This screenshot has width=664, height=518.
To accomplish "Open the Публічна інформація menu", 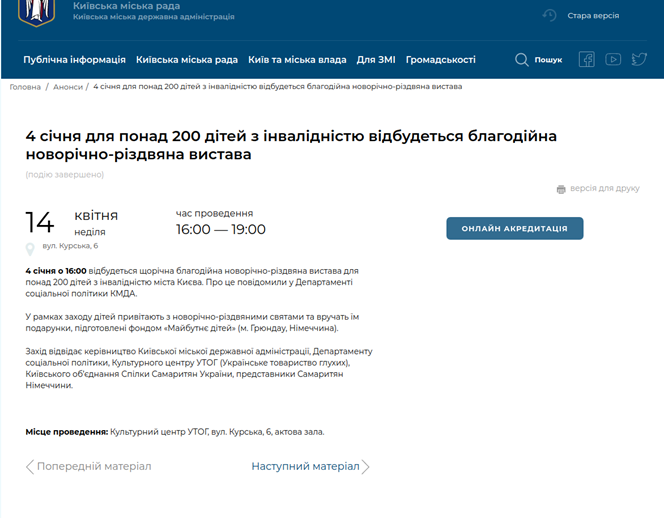I will coord(75,60).
